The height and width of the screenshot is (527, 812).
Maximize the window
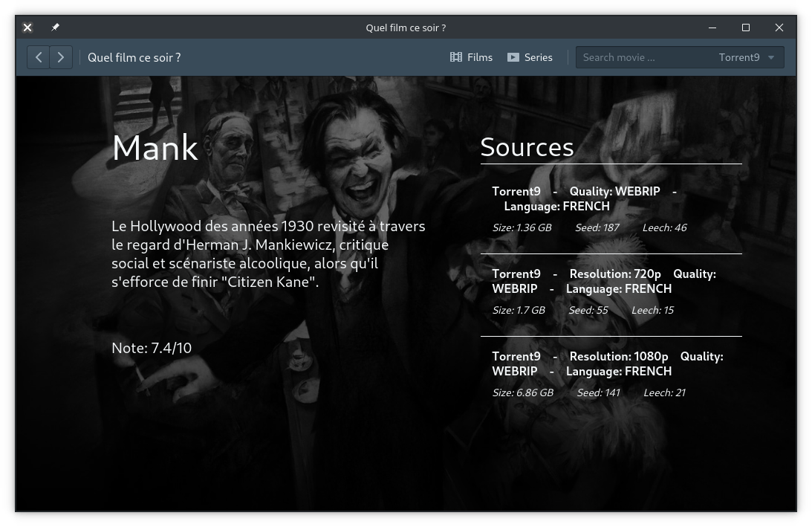point(746,28)
